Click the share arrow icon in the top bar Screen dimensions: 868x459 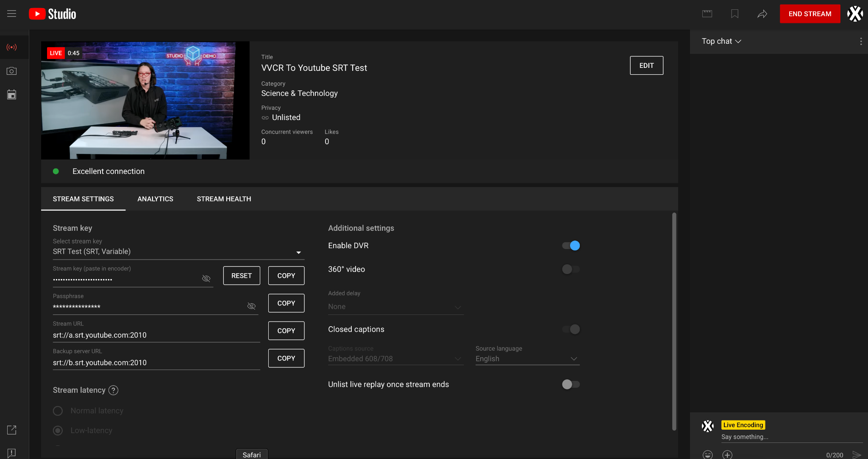coord(762,14)
